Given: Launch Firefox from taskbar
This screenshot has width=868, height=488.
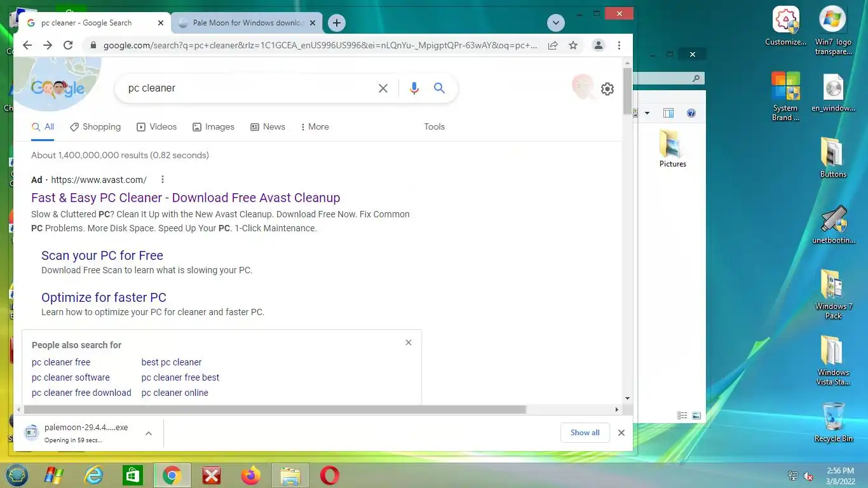Looking at the screenshot, I should pos(251,475).
